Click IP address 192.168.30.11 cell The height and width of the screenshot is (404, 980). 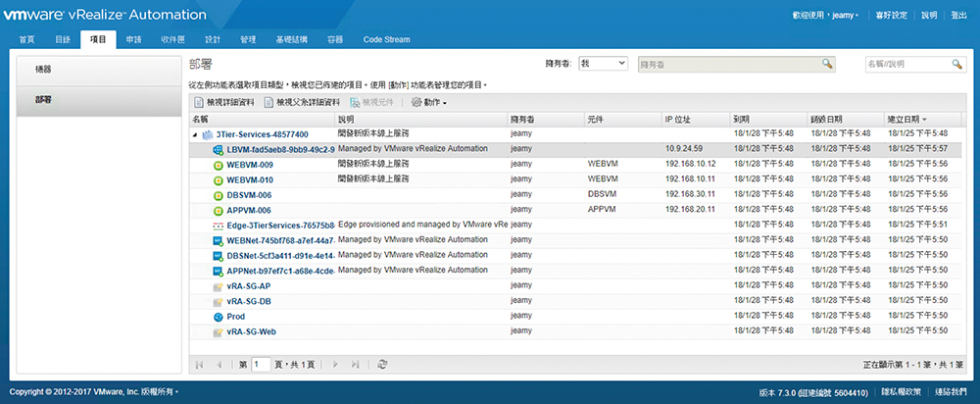coord(691,194)
